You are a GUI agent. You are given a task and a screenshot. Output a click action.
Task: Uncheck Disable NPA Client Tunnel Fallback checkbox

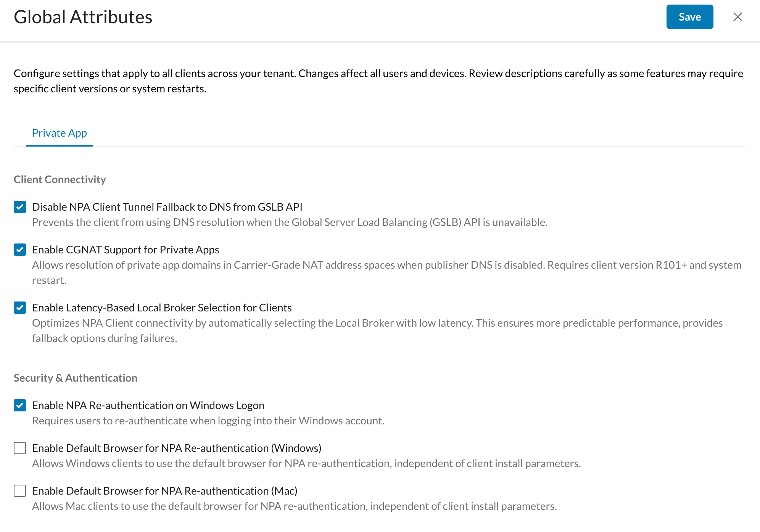coord(20,207)
